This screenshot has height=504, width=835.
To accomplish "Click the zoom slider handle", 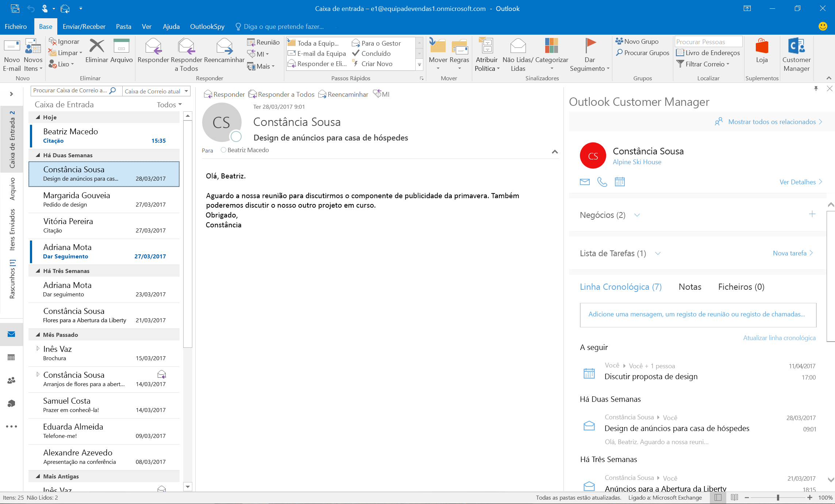I will coord(778,497).
